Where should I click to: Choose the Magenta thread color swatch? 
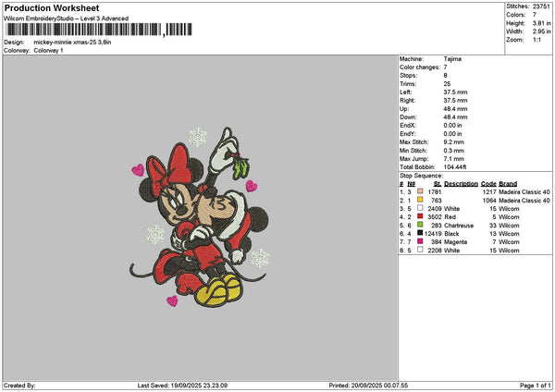coord(419,241)
